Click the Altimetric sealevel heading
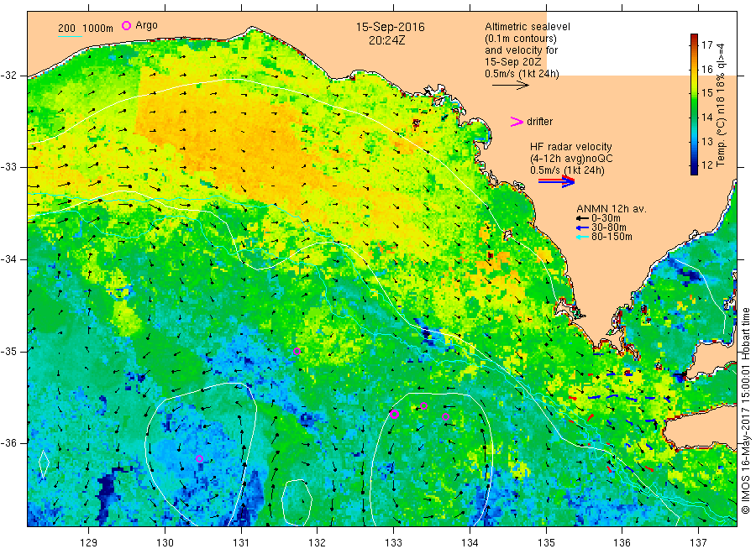756x554 pixels. [x=528, y=27]
